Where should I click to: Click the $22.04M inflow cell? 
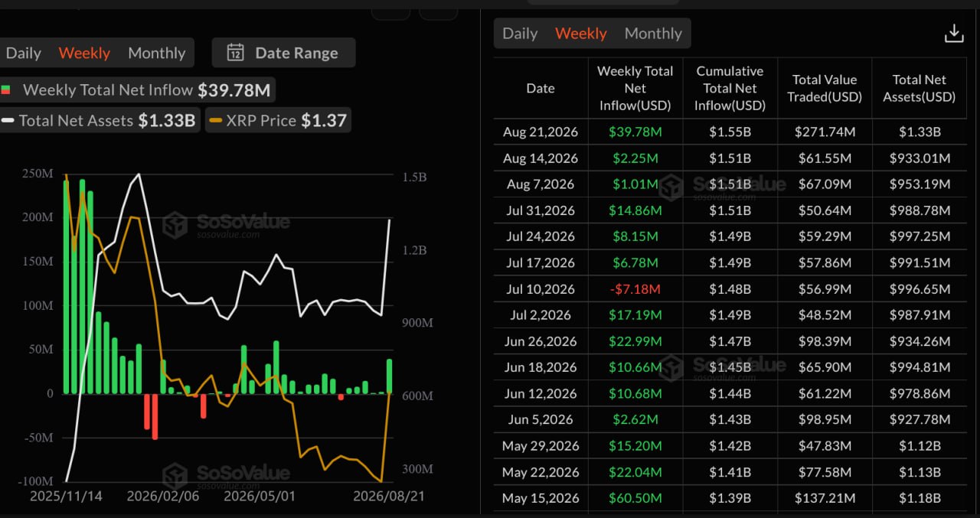tap(635, 472)
